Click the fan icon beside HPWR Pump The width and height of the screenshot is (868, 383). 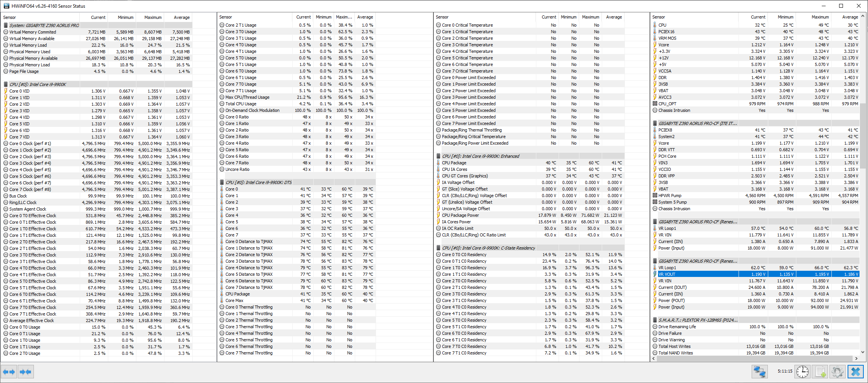[x=655, y=196]
